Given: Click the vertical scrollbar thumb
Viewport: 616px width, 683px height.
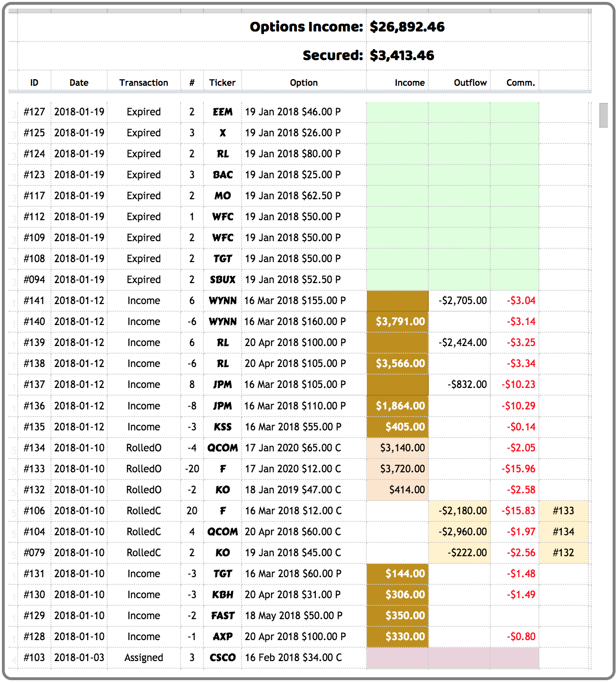Looking at the screenshot, I should tap(603, 115).
